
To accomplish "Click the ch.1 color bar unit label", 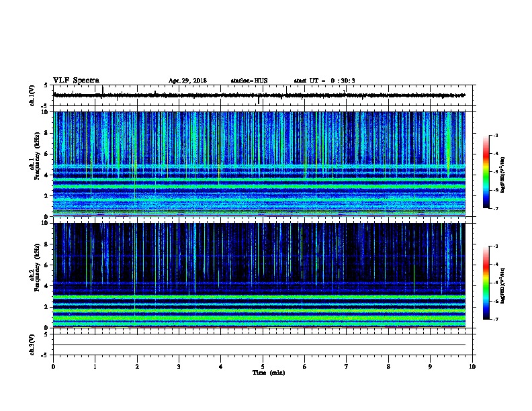I will [x=503, y=175].
